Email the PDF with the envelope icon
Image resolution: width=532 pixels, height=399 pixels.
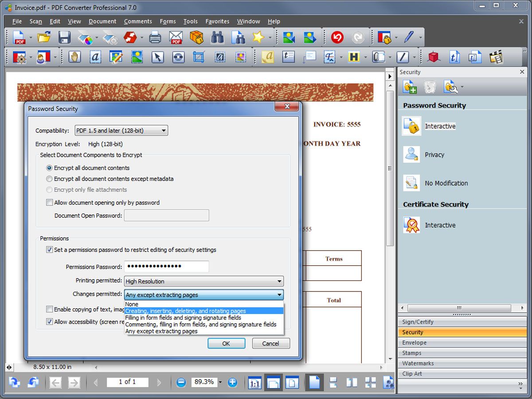pos(176,37)
